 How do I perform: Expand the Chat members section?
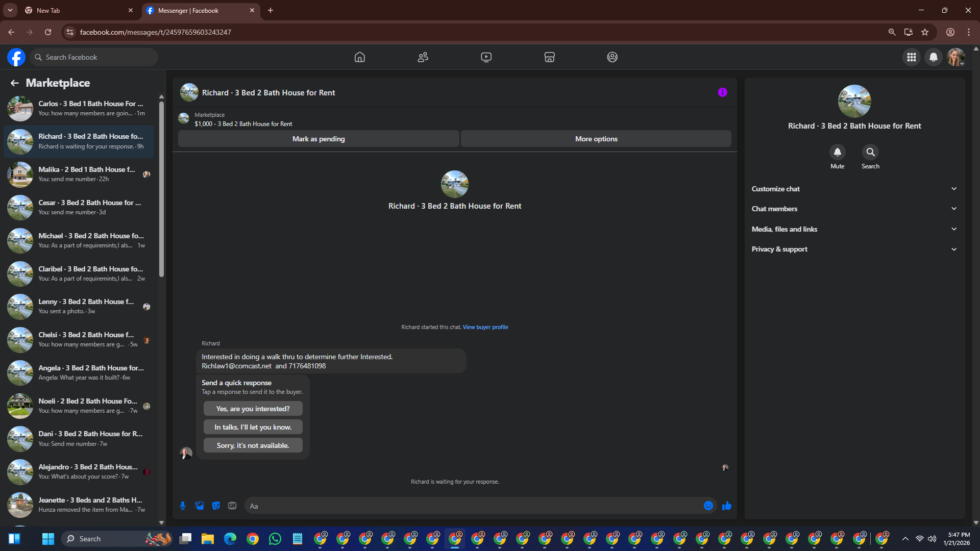coord(854,209)
